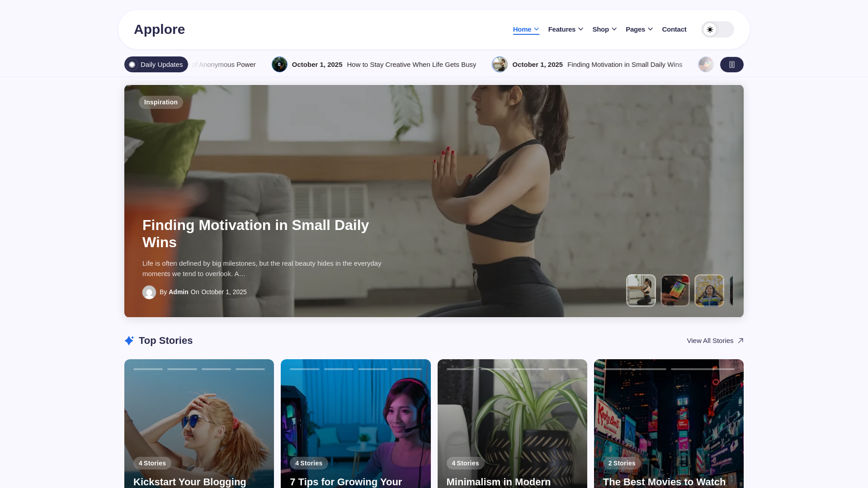This screenshot has width=868, height=488.
Task: Select the Inspiration category tag
Action: [x=160, y=102]
